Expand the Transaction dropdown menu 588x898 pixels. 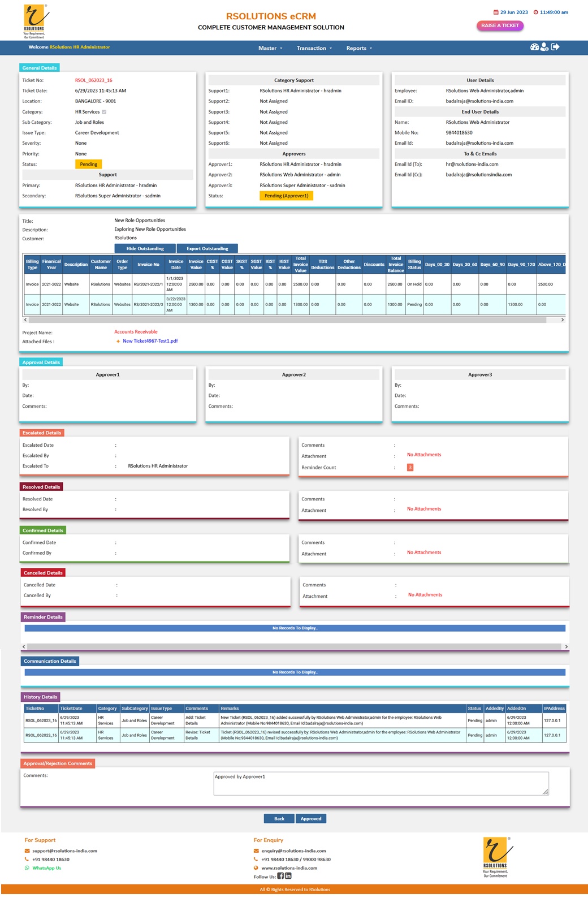314,49
